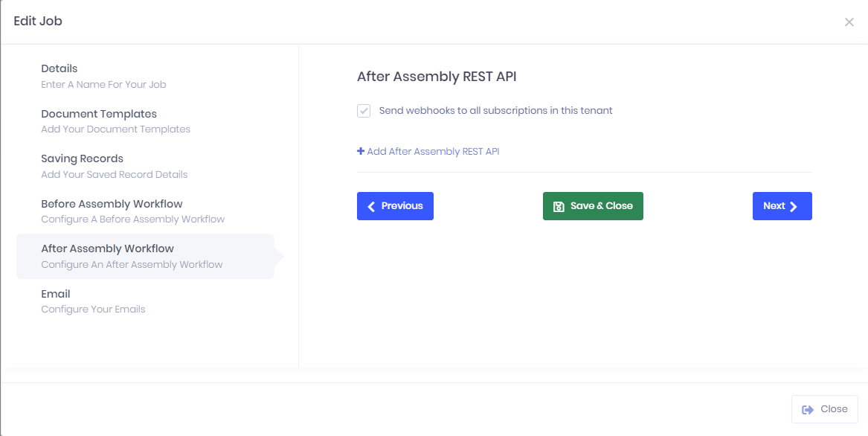This screenshot has width=868, height=436.
Task: Click the Send webhooks label text
Action: [x=496, y=111]
